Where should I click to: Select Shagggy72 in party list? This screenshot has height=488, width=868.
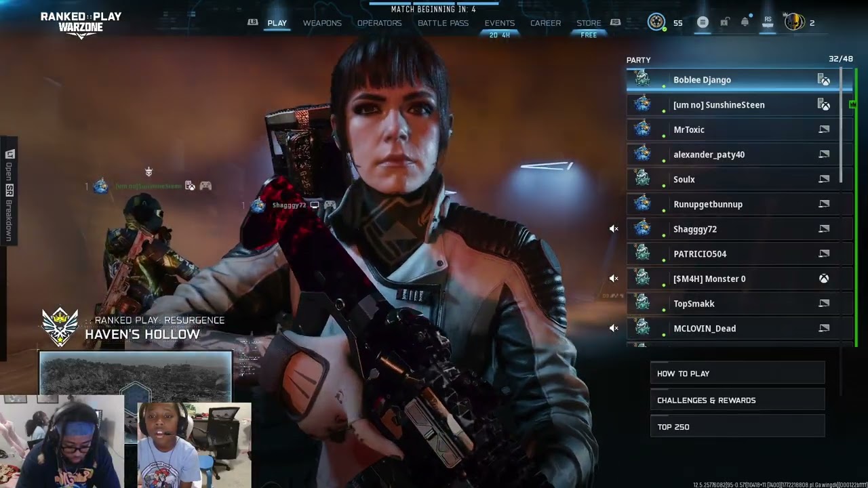(738, 229)
